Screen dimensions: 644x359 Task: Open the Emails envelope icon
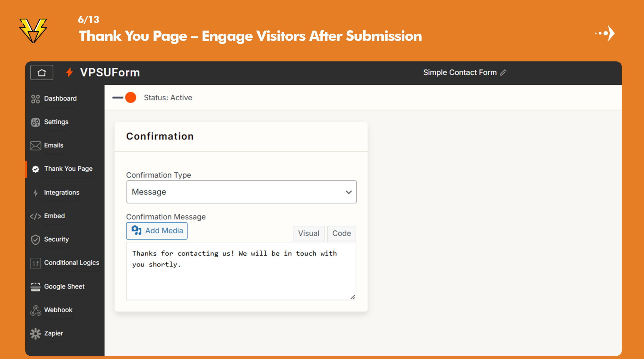35,145
